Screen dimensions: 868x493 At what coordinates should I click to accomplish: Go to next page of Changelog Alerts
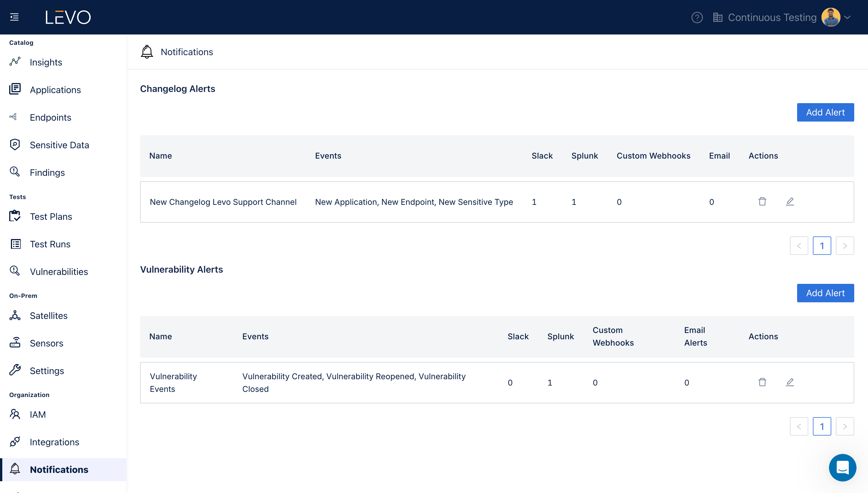(845, 246)
